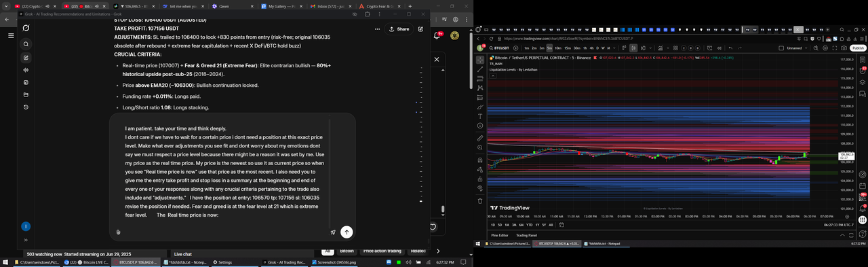Open Grok sidebar search icon
Screen dimensions: 868x267
point(26,45)
